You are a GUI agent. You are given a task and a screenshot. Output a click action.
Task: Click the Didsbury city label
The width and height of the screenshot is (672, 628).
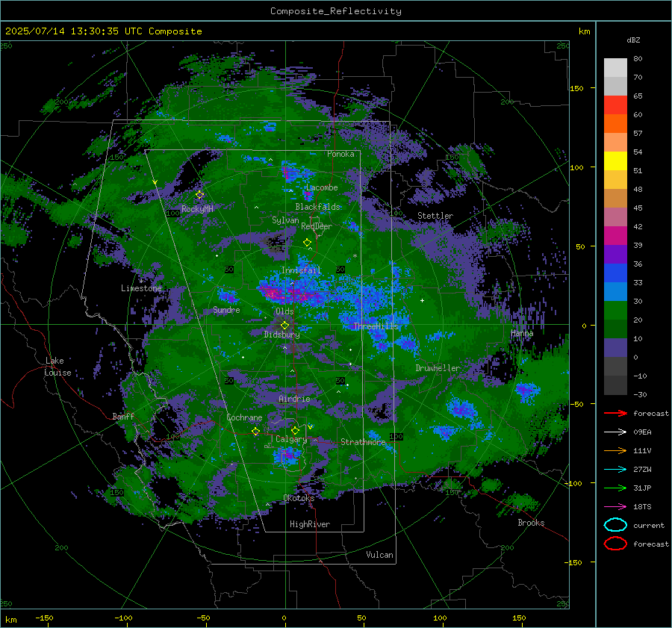click(x=281, y=335)
